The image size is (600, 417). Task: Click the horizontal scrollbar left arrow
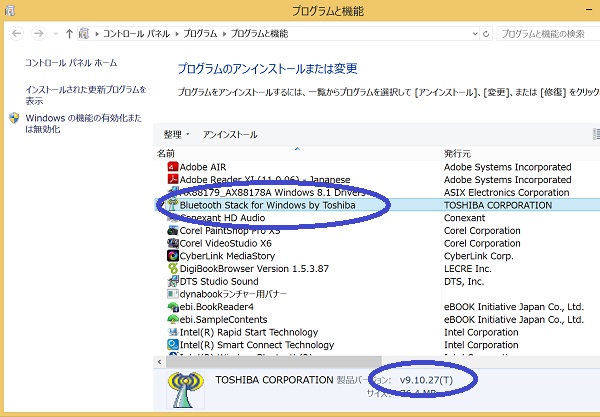160,362
